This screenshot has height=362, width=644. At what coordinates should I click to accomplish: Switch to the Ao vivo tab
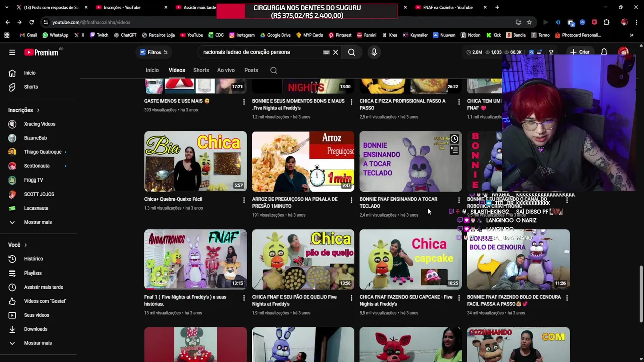tap(226, 70)
